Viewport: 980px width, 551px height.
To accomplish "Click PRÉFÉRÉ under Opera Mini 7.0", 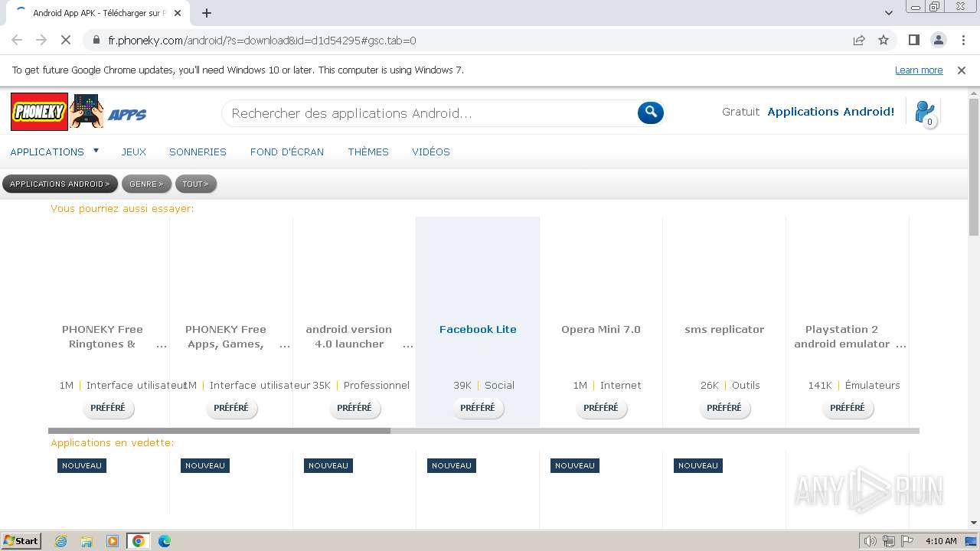I will pyautogui.click(x=601, y=408).
